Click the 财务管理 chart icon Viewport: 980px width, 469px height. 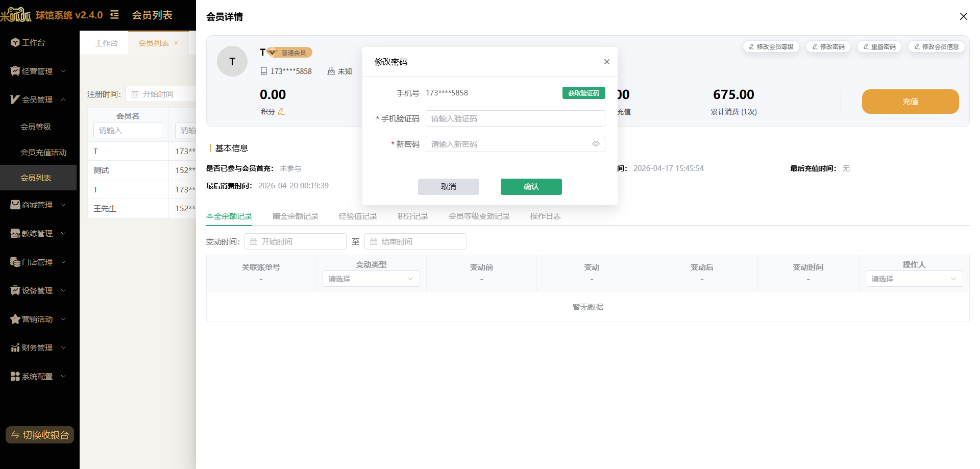15,348
